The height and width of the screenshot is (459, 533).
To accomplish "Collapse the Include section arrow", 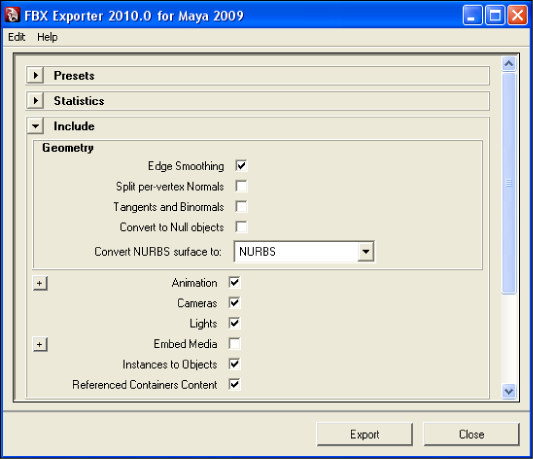I will pos(36,126).
